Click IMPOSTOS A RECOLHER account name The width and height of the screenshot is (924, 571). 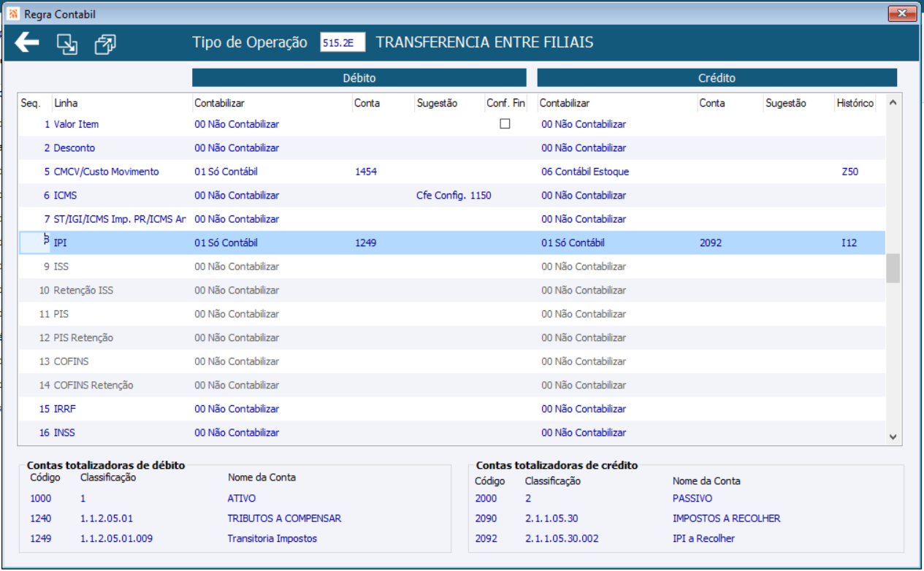coord(726,518)
